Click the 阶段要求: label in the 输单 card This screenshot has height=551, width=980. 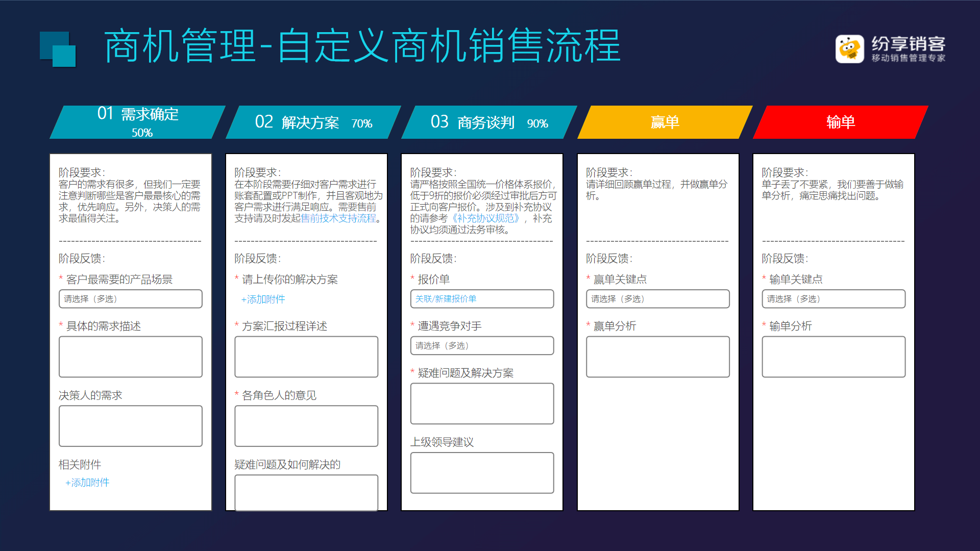point(785,172)
